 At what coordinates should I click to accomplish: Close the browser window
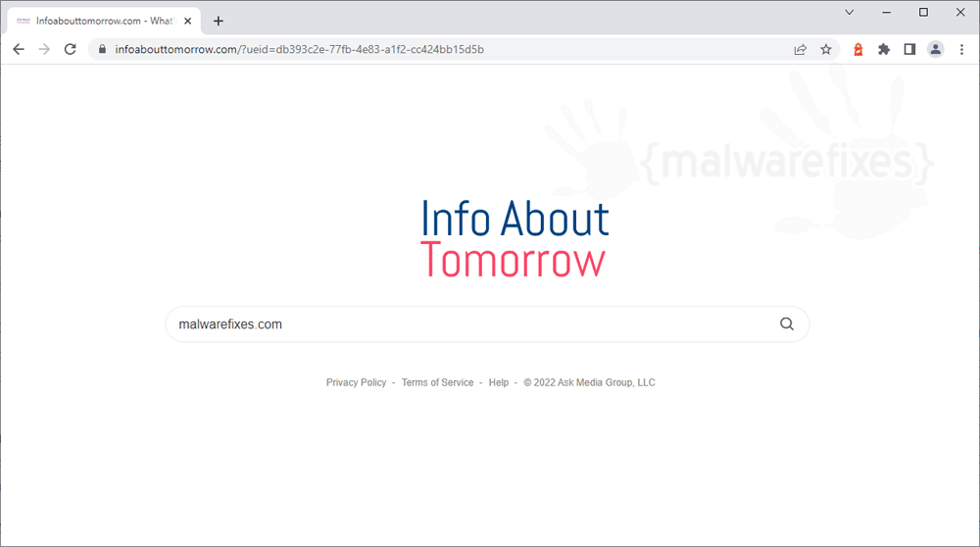[960, 13]
